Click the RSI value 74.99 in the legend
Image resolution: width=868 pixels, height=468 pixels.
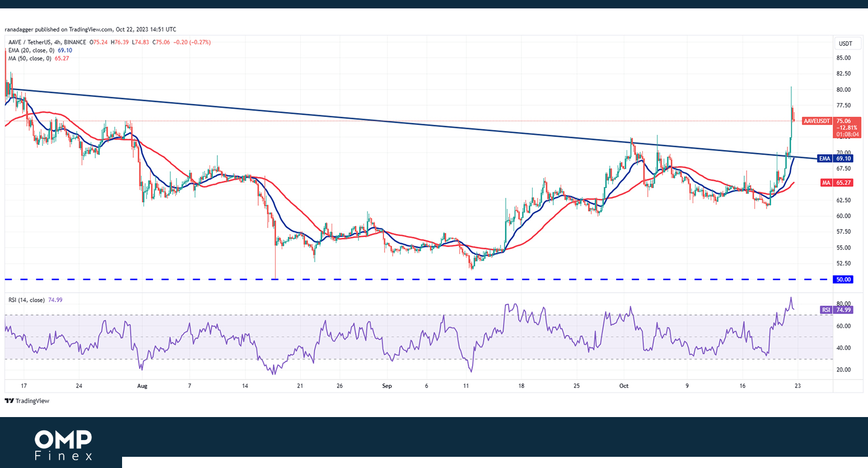click(x=55, y=300)
